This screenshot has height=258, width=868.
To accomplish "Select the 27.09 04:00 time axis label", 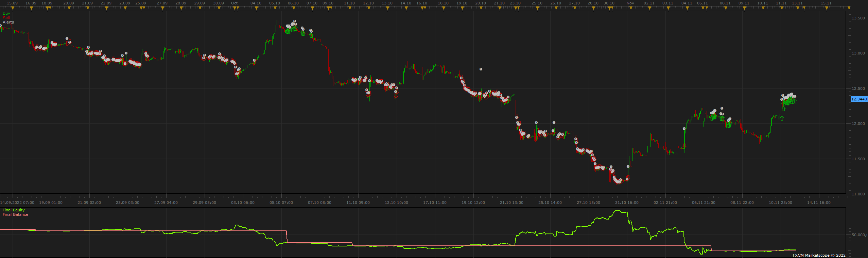I will coord(166,203).
